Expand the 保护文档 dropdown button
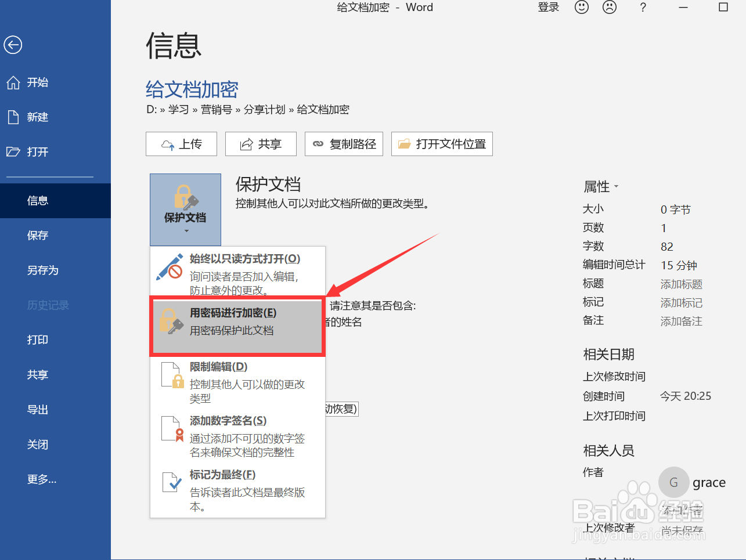The height and width of the screenshot is (560, 746). coord(185,209)
